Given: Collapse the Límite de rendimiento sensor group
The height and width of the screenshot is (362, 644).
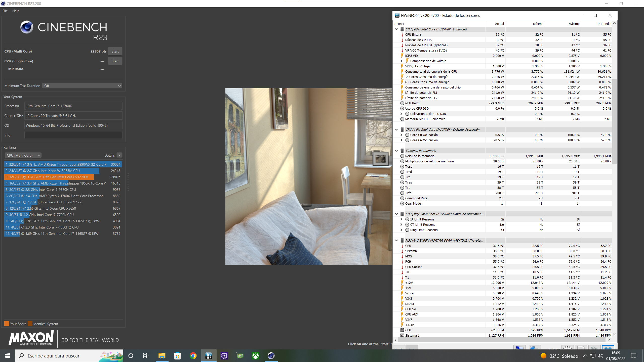Looking at the screenshot, I should pos(396,214).
